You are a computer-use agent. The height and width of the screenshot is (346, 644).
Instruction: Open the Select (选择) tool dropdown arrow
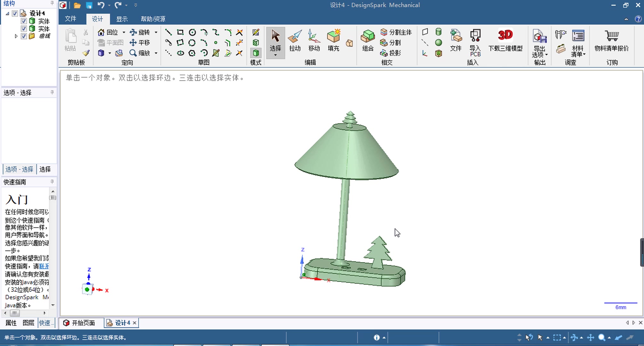tap(275, 55)
